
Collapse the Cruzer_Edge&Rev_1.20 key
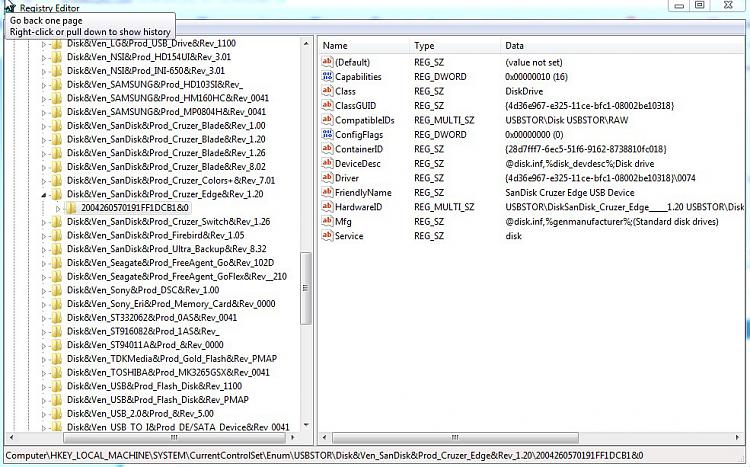pos(44,195)
